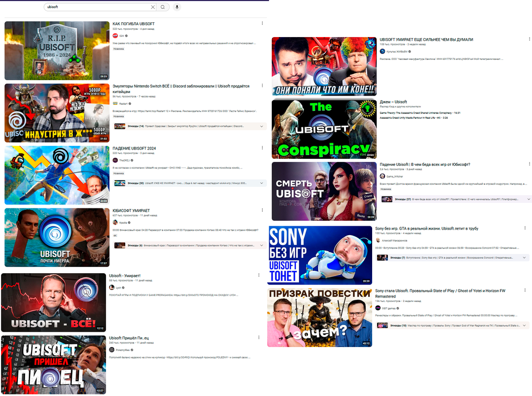Open title 'Sony стала Ubisoft. Провальный State of Play'
532x396 pixels.
coord(440,293)
